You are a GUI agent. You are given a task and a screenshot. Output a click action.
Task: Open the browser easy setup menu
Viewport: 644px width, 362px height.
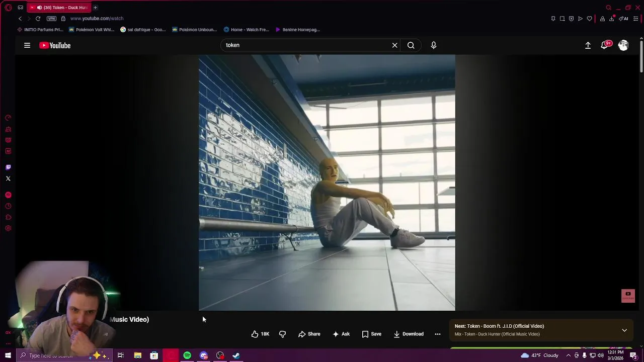click(635, 19)
